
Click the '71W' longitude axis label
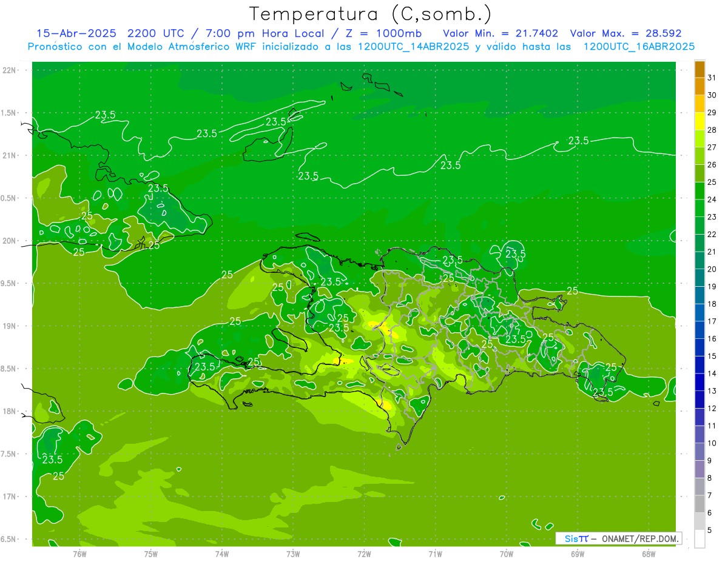point(435,554)
